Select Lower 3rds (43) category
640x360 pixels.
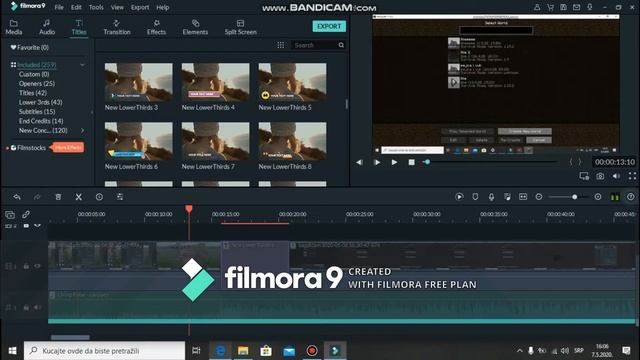coord(40,102)
